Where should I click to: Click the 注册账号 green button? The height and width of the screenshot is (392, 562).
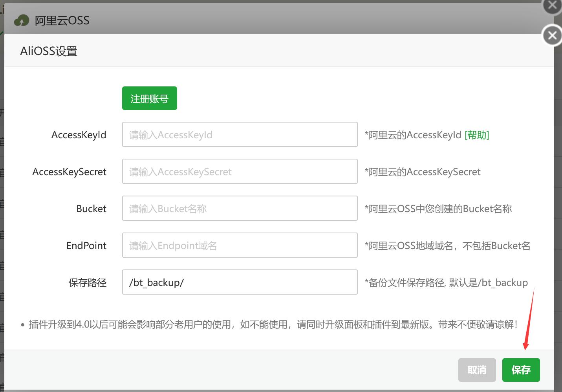(149, 98)
